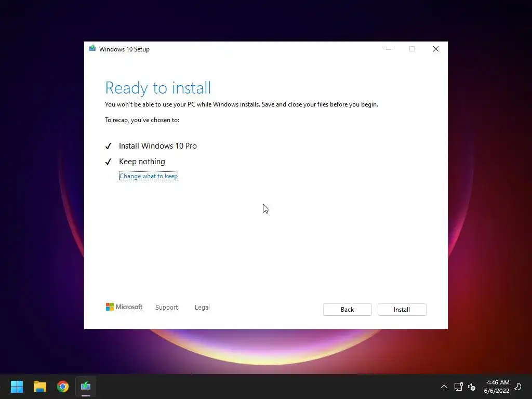
Task: Open the notification moon icon
Action: point(518,387)
